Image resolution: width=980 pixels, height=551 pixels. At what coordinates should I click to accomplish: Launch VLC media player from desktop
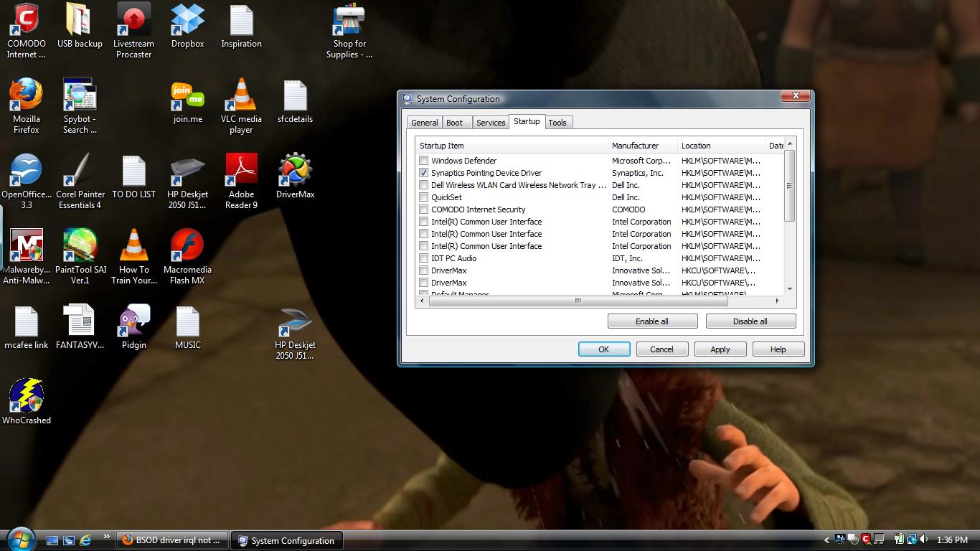pos(241,105)
